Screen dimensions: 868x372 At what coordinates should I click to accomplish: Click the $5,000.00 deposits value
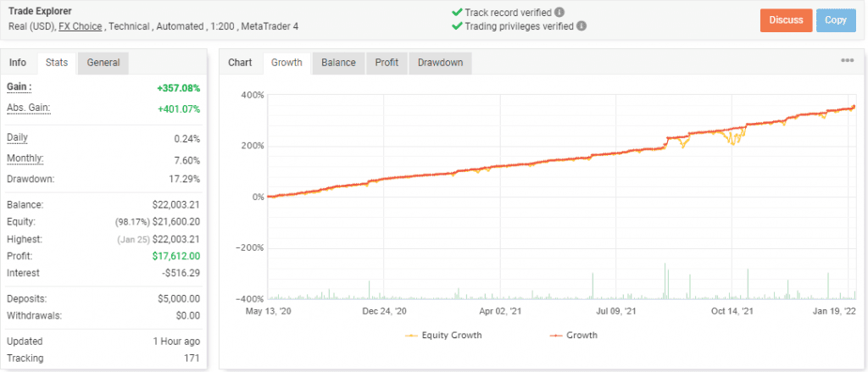(179, 299)
